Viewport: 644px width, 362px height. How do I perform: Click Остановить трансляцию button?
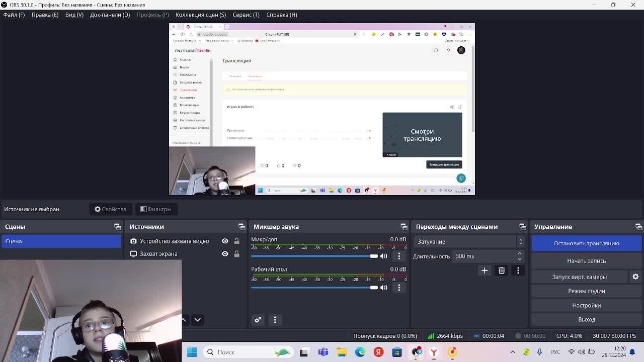tap(587, 243)
